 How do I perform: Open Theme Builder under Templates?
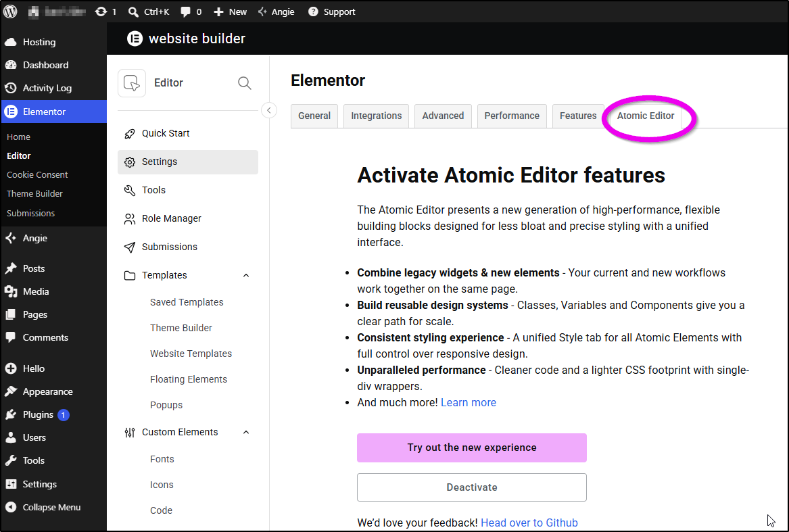(x=181, y=328)
